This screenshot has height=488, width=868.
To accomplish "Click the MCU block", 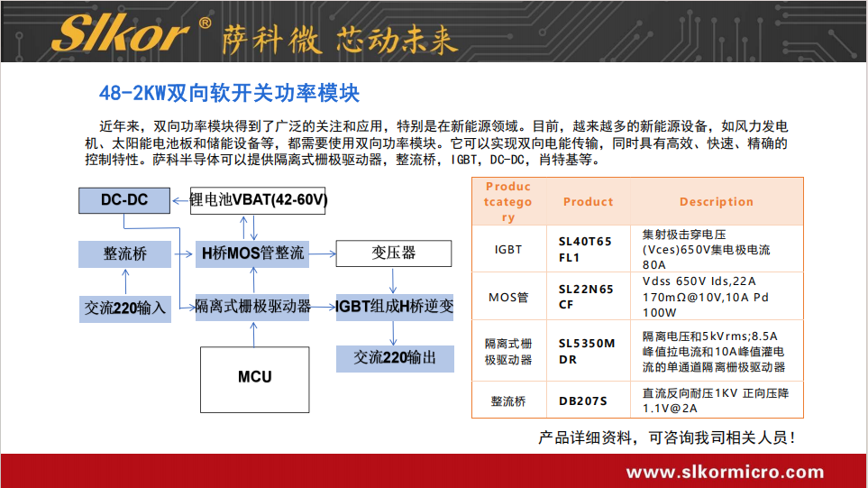I will (x=255, y=380).
